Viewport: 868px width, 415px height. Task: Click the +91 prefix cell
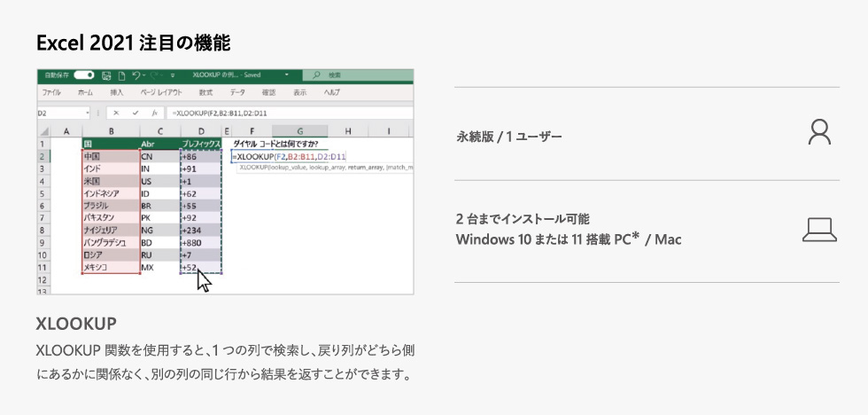tap(200, 169)
